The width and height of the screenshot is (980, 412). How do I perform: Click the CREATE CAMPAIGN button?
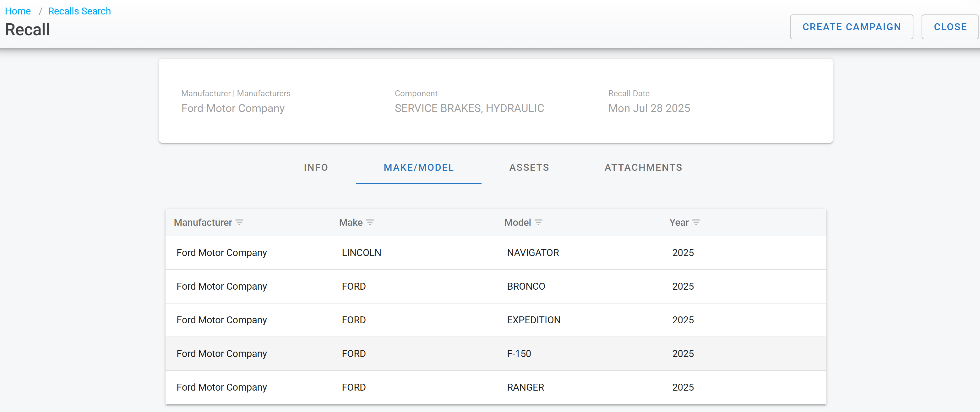(x=851, y=27)
